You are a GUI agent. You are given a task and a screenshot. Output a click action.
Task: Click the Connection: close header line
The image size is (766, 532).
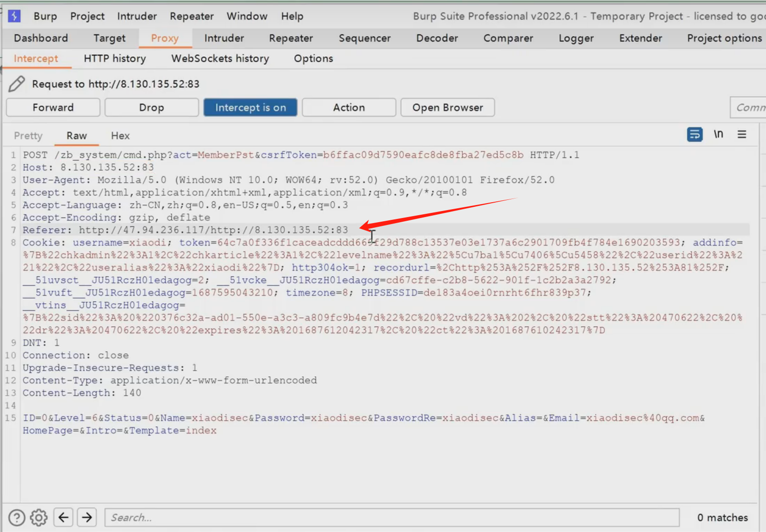point(76,355)
